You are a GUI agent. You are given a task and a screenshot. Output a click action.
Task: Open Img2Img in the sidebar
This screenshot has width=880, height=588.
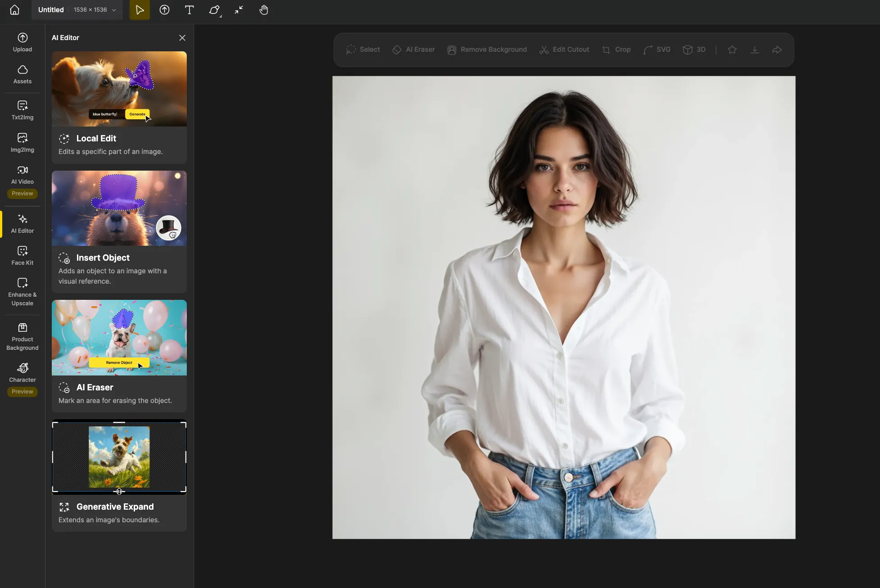(23, 143)
